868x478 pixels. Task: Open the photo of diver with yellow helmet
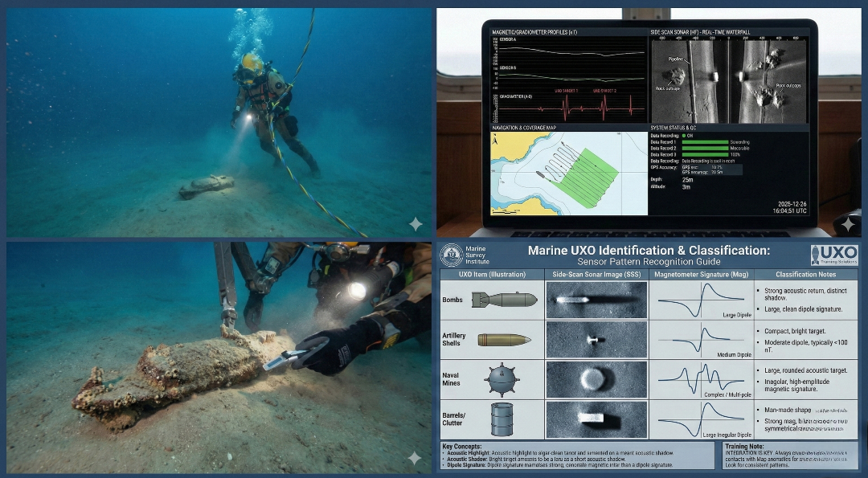tap(219, 122)
